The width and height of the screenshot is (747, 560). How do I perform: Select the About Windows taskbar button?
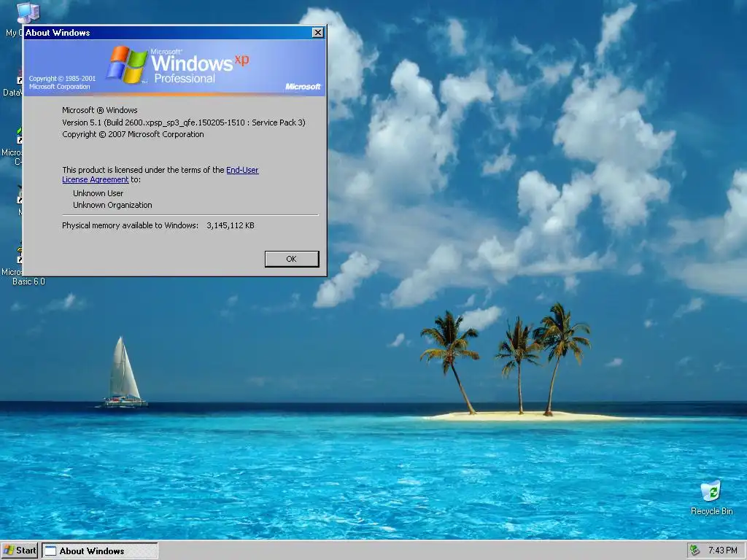click(x=99, y=551)
